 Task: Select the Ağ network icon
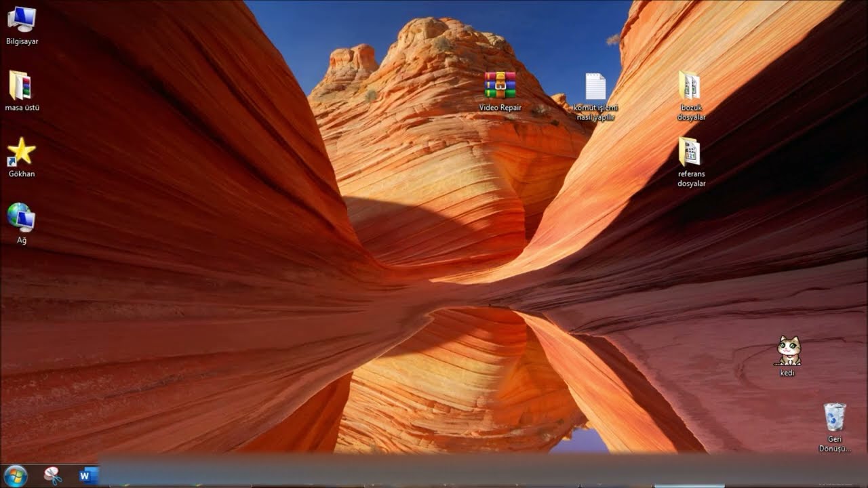click(x=21, y=217)
